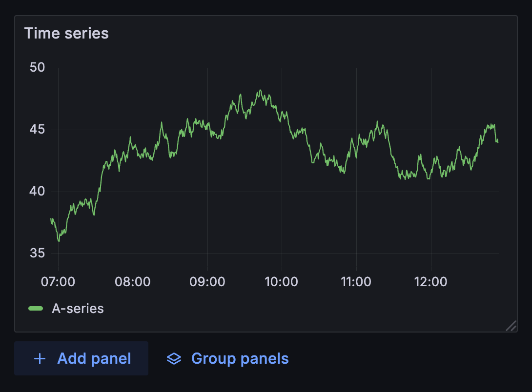Click the 08:00 time axis label
The image size is (532, 392).
(x=133, y=281)
